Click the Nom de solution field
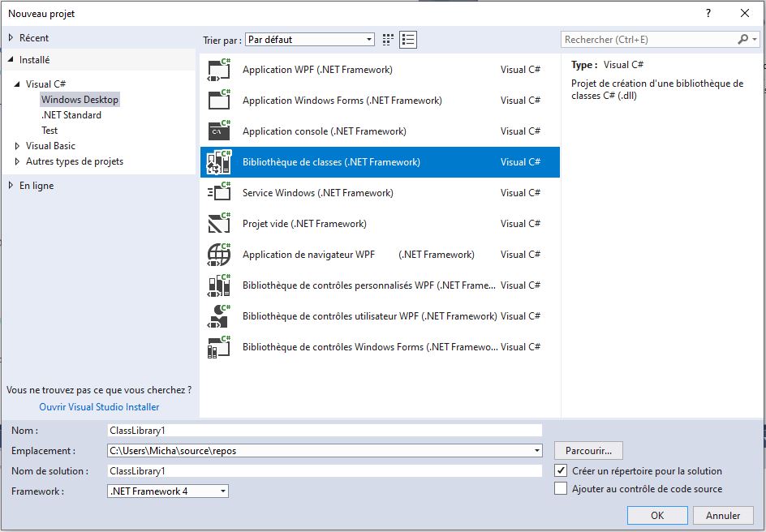Screen dimensions: 766x532 click(325, 471)
